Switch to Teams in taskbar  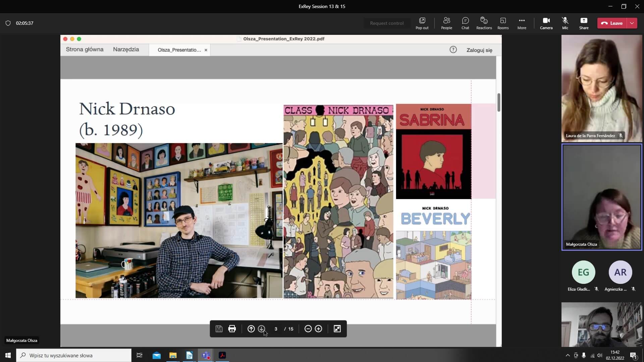[206, 355]
